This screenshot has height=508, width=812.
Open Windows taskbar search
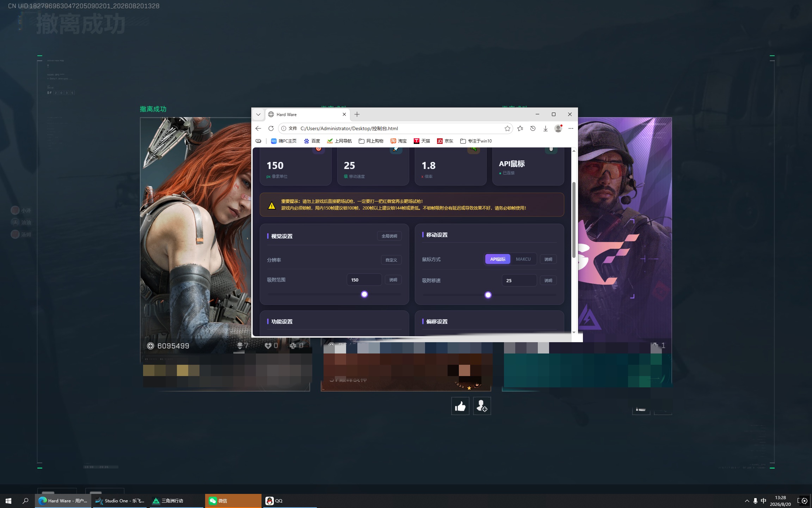coord(25,501)
